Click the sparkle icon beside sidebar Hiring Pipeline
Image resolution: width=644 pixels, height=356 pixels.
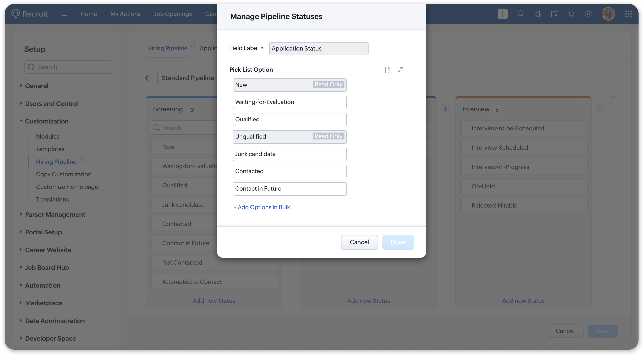[82, 159]
